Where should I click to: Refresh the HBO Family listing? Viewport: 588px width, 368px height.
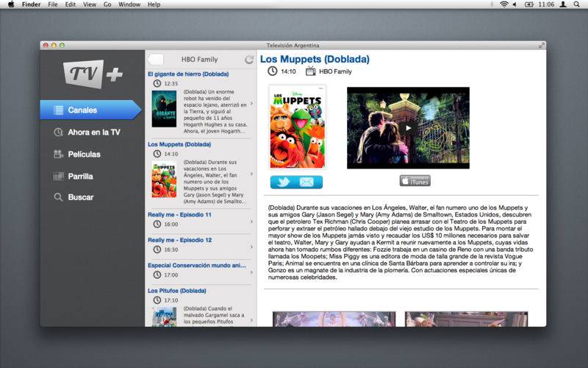click(x=249, y=60)
